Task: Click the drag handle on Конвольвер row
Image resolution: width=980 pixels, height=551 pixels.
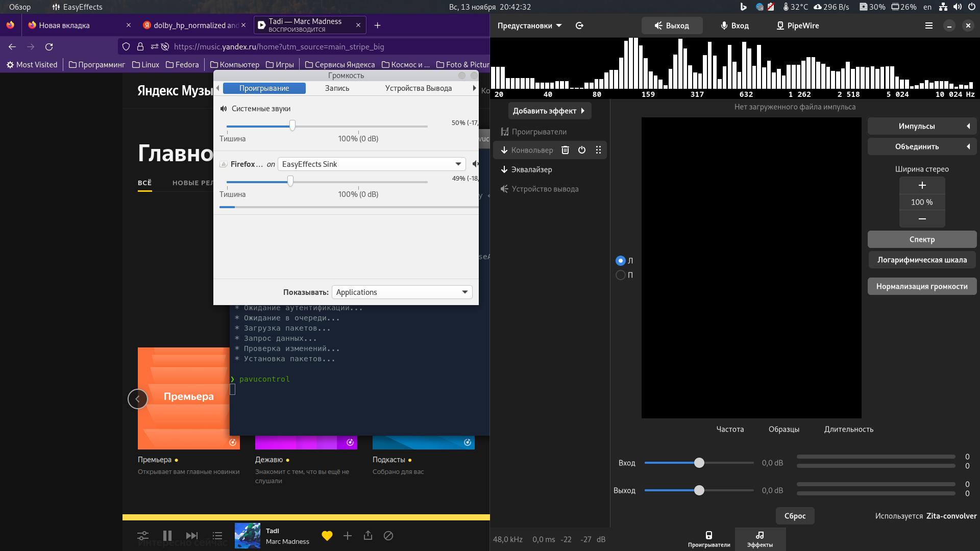Action: coord(598,150)
